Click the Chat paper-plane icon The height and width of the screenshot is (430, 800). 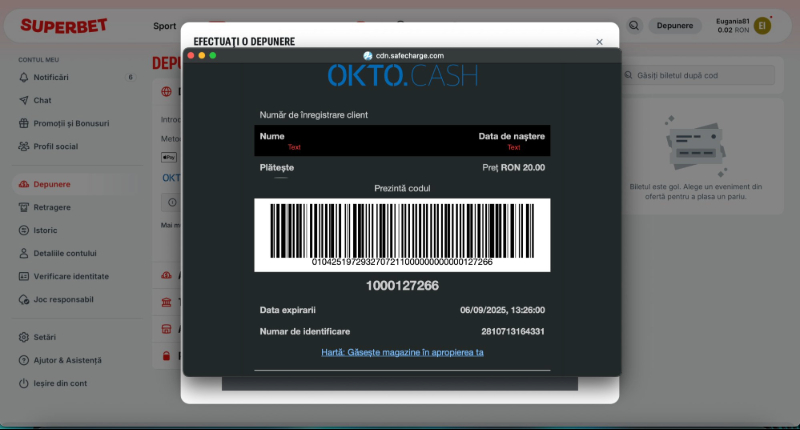(23, 100)
